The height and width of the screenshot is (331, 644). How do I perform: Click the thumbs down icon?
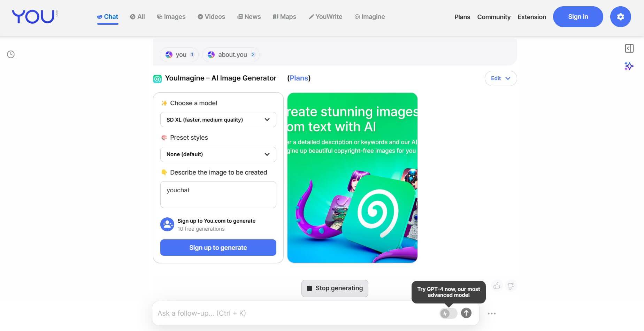pyautogui.click(x=511, y=286)
